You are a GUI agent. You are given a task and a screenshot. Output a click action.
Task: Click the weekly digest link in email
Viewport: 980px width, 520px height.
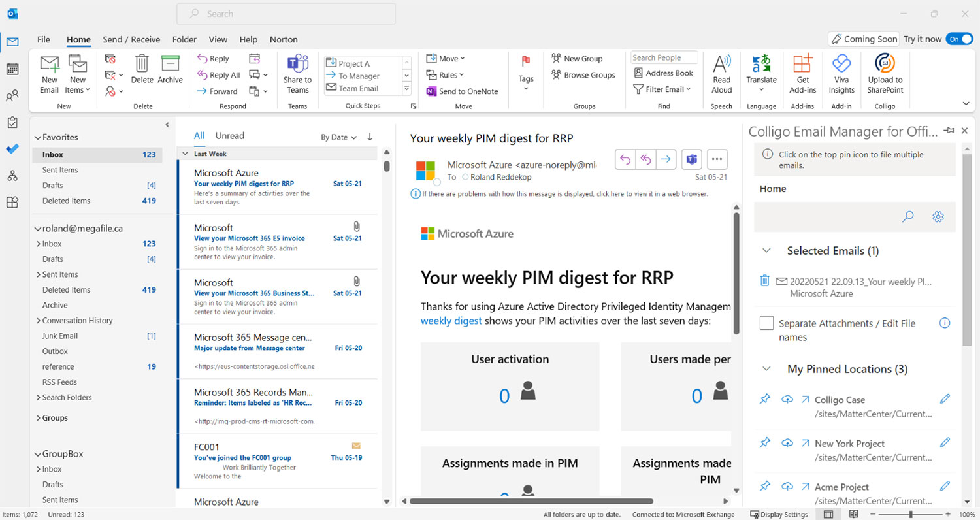point(451,321)
